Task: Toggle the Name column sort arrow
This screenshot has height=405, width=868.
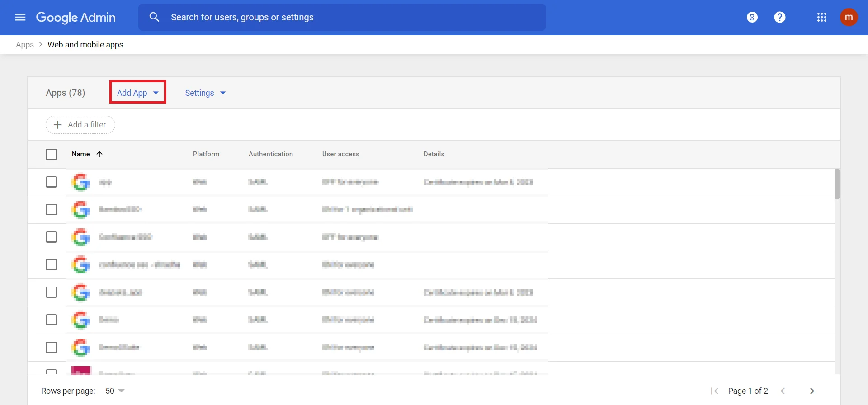Action: tap(99, 154)
